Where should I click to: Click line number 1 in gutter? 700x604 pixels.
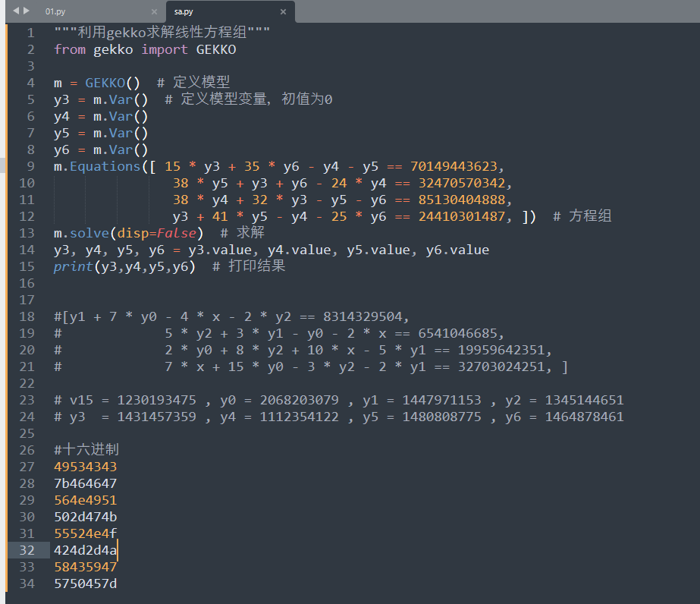pos(30,33)
